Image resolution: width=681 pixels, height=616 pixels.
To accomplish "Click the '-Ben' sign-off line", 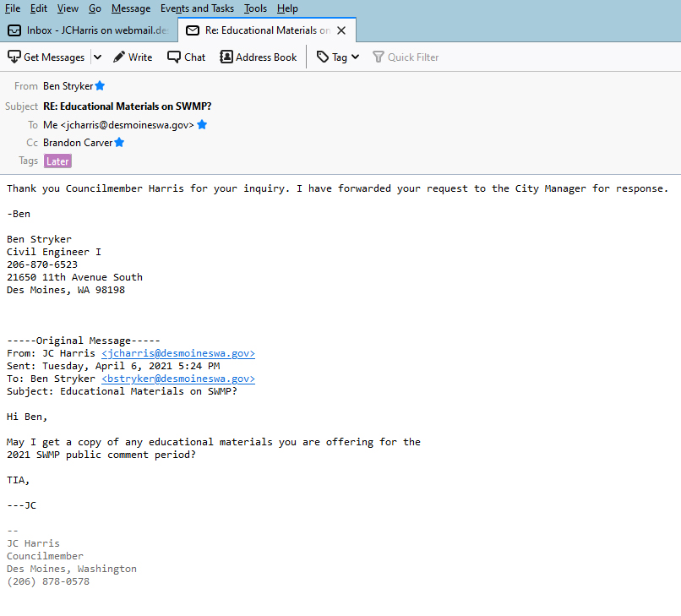I will [x=19, y=214].
